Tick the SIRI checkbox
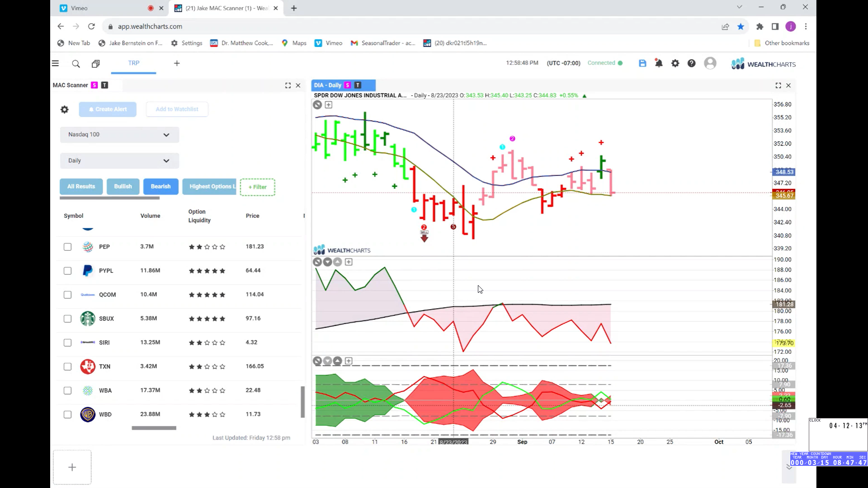 (67, 343)
